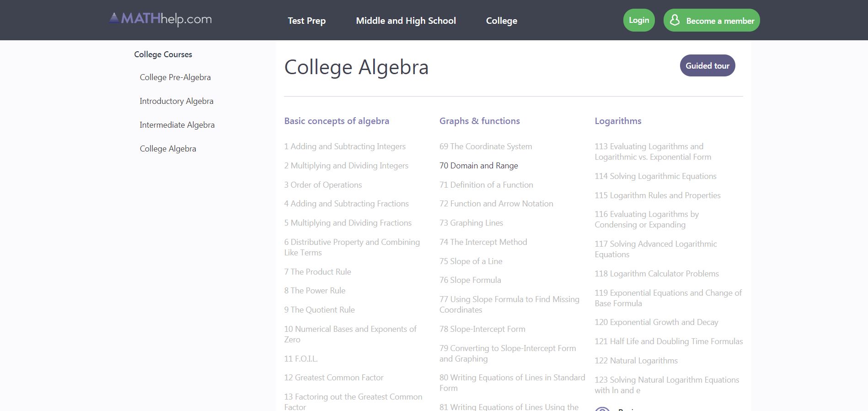Click the Become a member button
The image size is (868, 411).
point(712,20)
